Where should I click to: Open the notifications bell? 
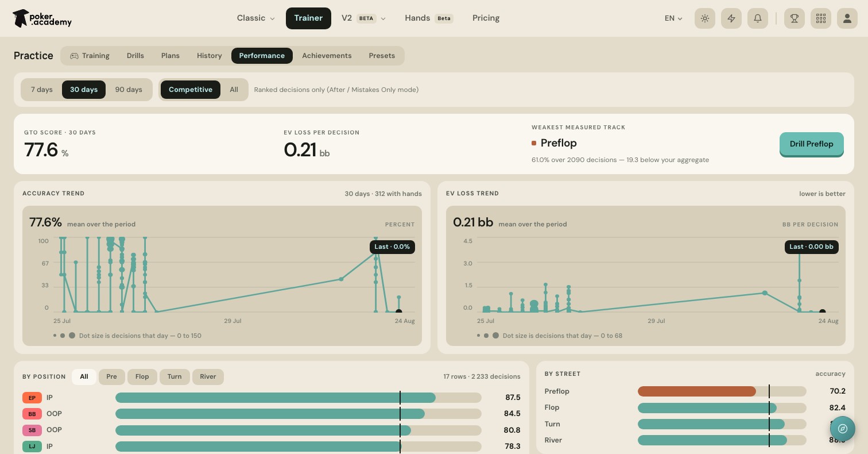point(758,18)
